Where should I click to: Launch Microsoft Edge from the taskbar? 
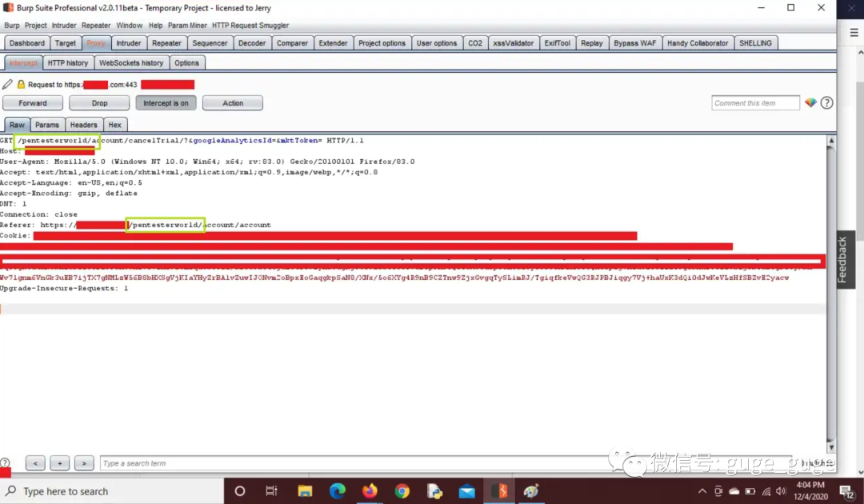click(x=338, y=490)
